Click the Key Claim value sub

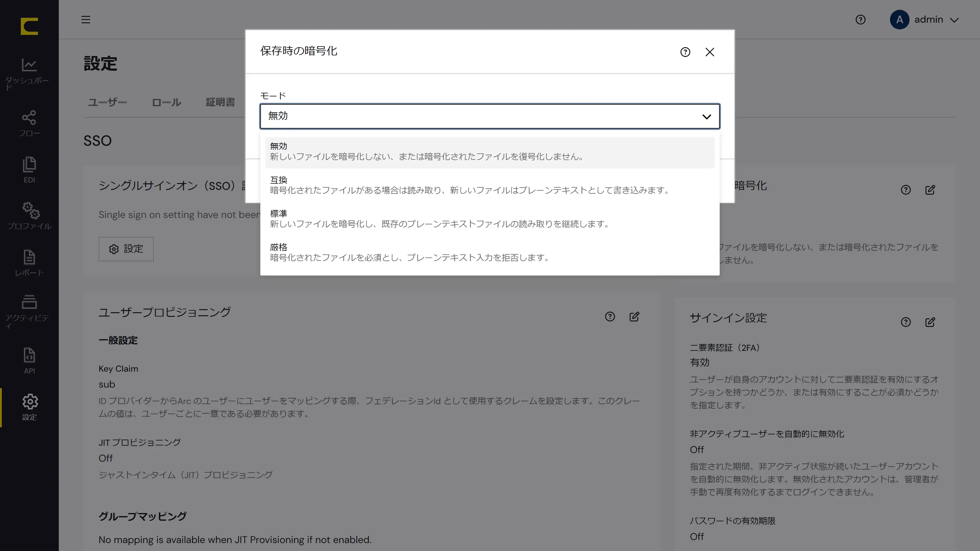pos(107,384)
